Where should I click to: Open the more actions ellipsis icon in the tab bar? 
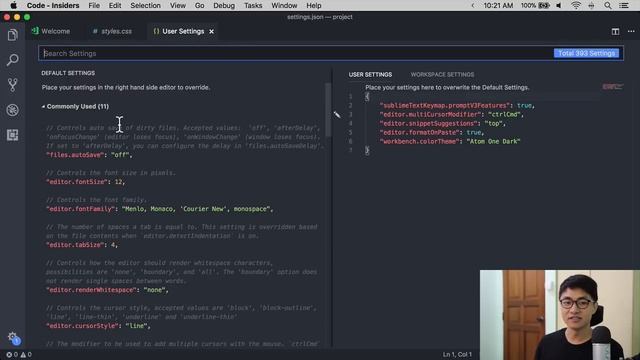click(631, 31)
